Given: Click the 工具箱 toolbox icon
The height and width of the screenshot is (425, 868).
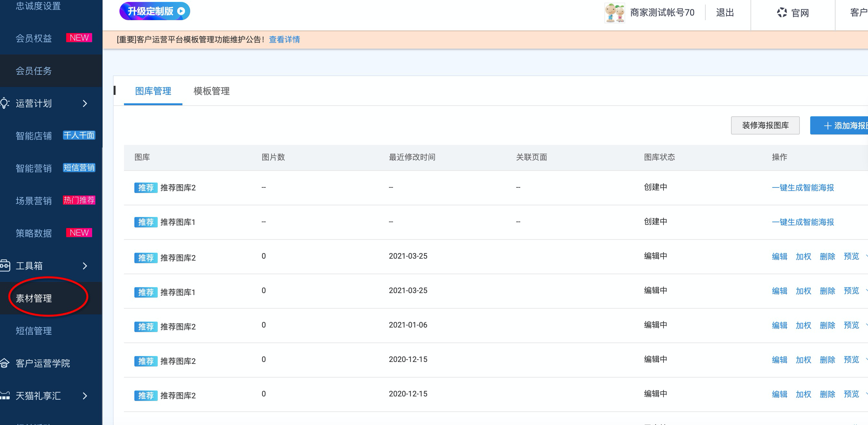Looking at the screenshot, I should click(x=5, y=265).
